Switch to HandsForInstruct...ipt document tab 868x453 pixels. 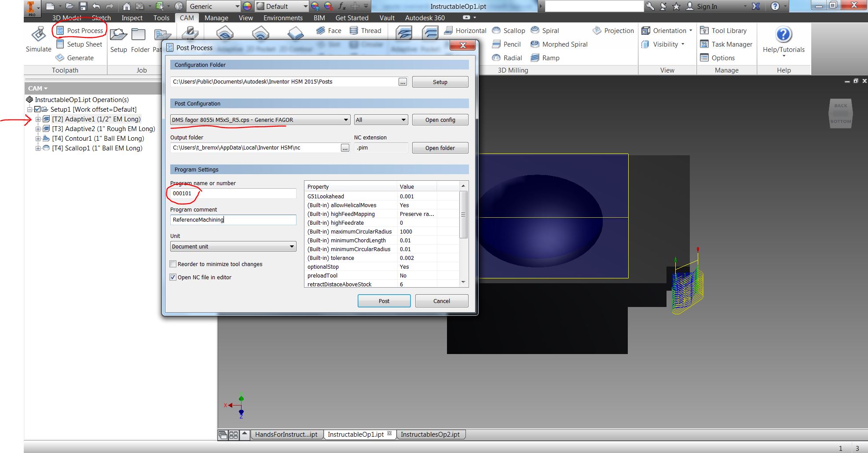[286, 435]
